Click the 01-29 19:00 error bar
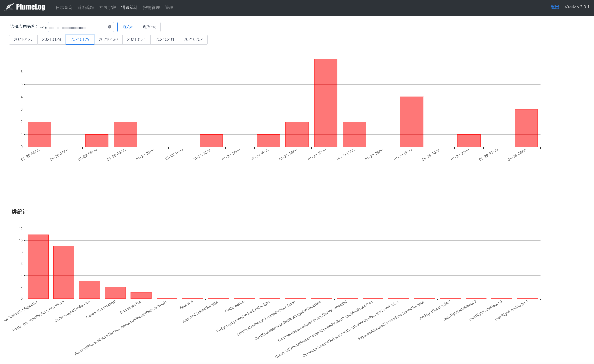Image resolution: width=594 pixels, height=364 pixels. tap(411, 122)
